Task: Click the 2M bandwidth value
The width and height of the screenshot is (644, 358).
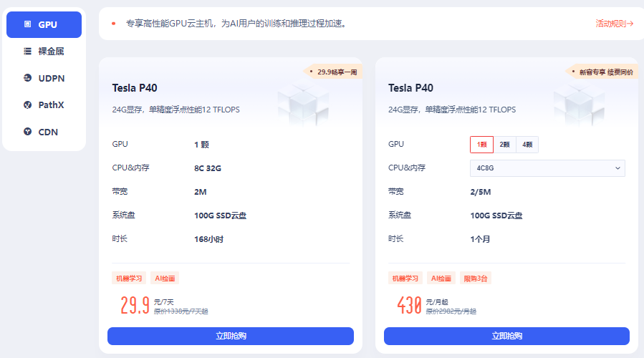Action: point(200,192)
